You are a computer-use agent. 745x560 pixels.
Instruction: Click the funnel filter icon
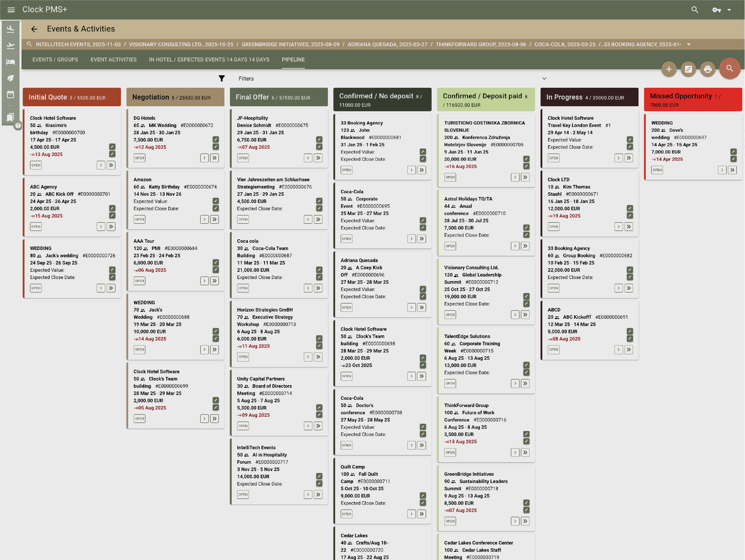click(x=221, y=78)
